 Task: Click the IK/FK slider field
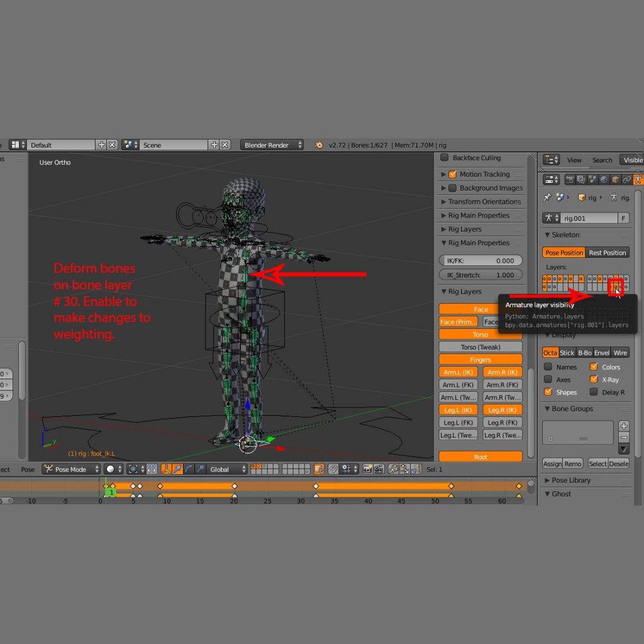(x=480, y=261)
